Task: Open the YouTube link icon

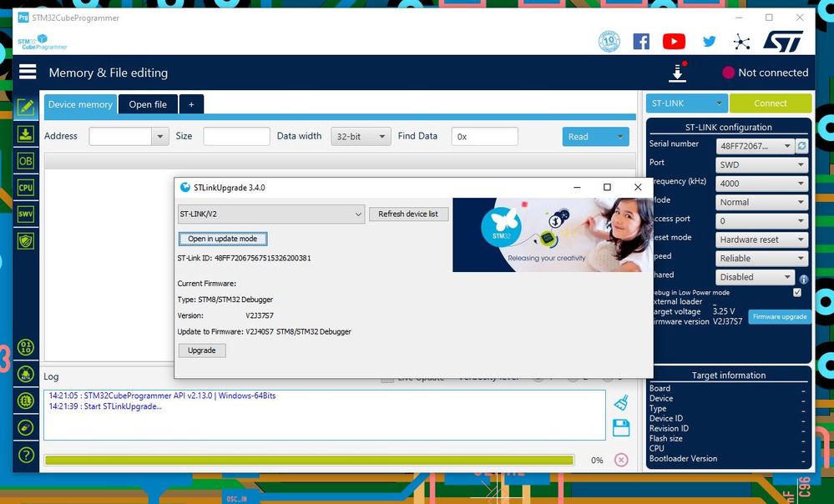Action: pyautogui.click(x=674, y=41)
